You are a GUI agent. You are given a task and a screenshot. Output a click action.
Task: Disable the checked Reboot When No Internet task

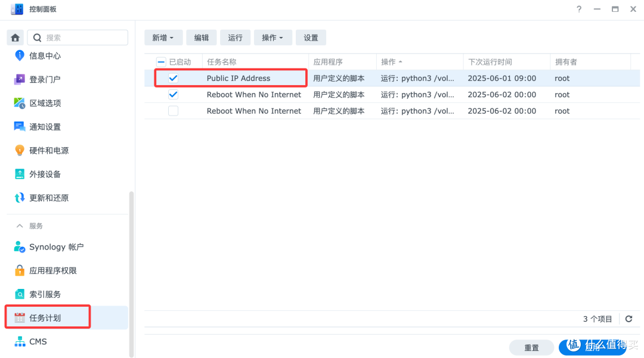[x=174, y=95]
